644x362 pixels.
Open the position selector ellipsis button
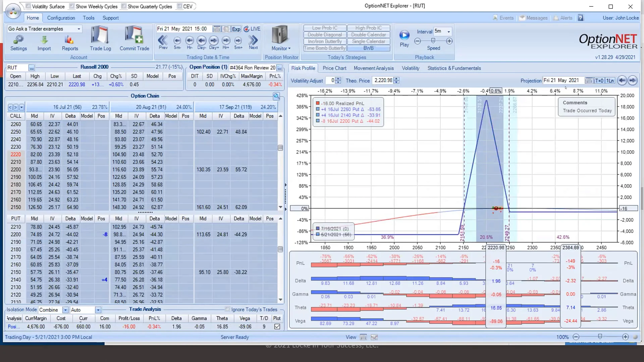tap(279, 68)
